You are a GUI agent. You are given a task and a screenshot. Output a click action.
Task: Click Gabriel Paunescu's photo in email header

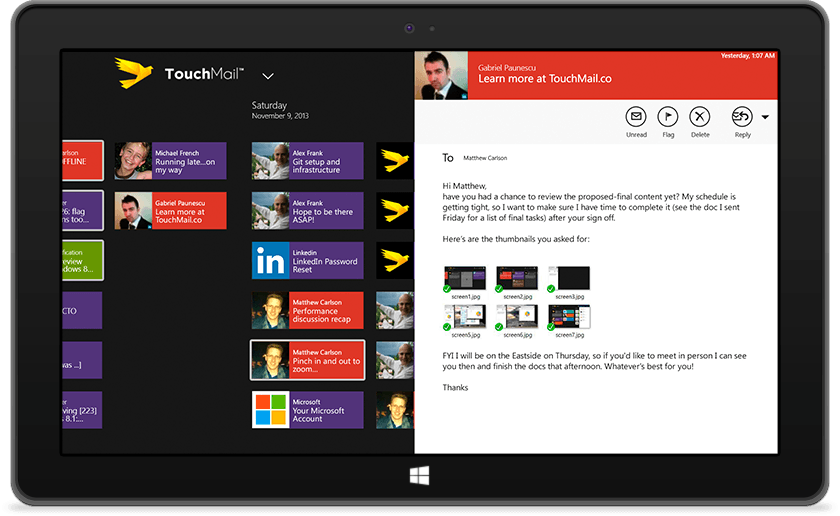tap(441, 76)
